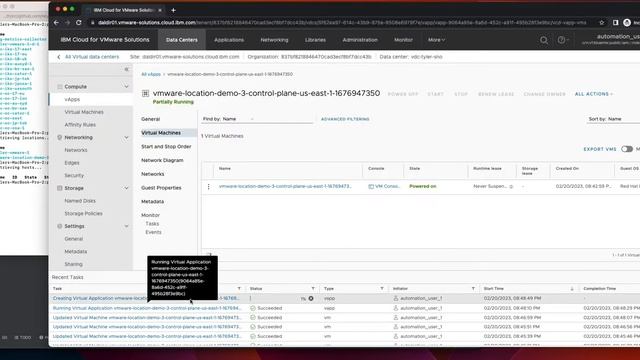Open the help question mark icon
Screen dimensions: 640x360
(x=561, y=40)
